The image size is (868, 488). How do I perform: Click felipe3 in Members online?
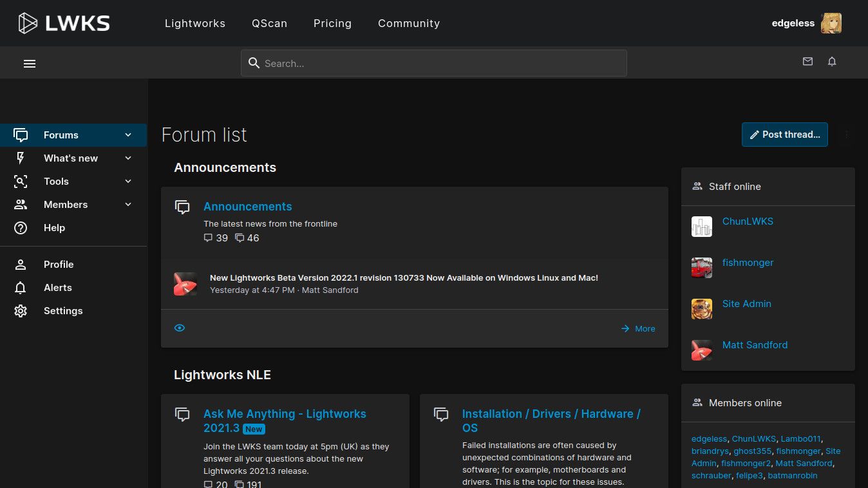(750, 476)
